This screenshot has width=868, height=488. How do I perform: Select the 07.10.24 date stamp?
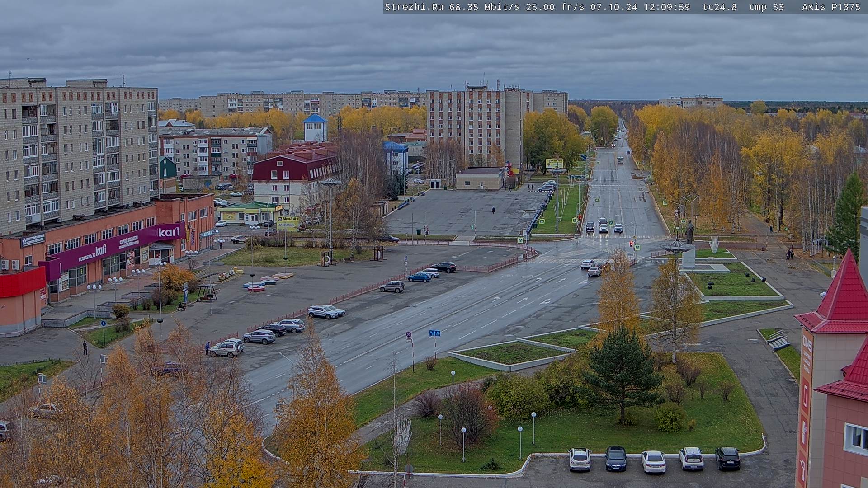pos(613,7)
